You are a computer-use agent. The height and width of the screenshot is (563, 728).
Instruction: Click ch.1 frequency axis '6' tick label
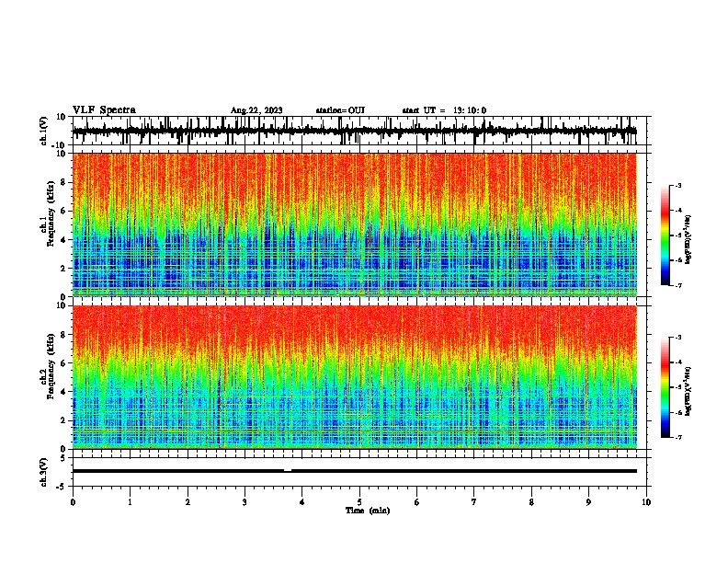click(x=64, y=211)
